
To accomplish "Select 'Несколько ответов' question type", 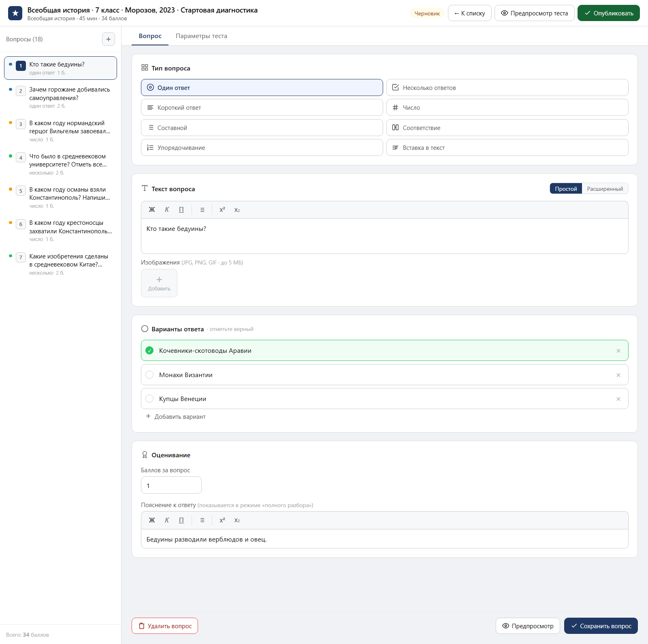I will pyautogui.click(x=507, y=87).
